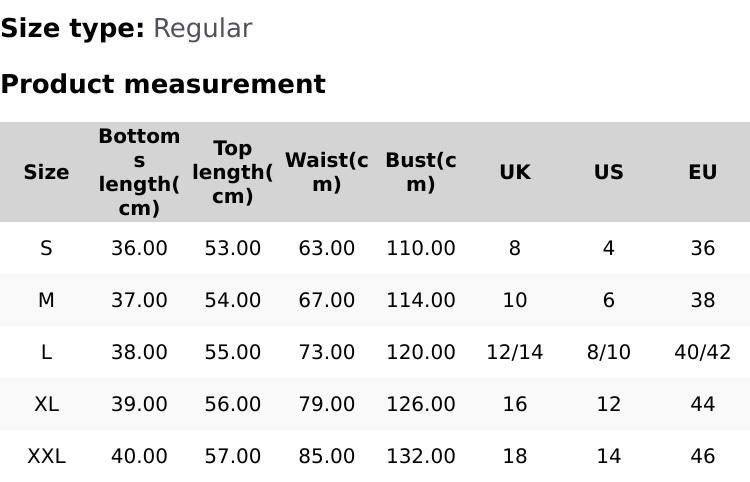Click the Regular size type value
750x482 pixels.
202,28
